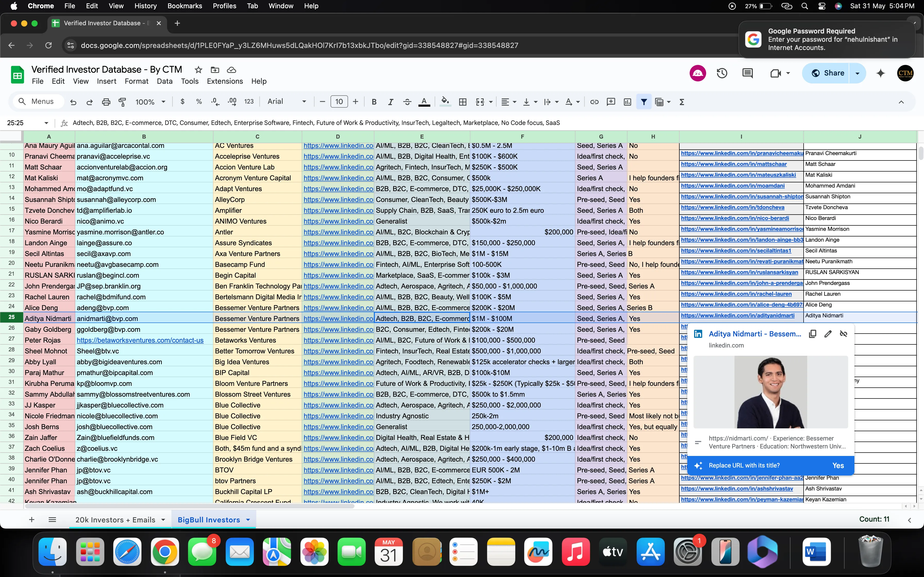
Task: Switch to 20k Investors + Emails tab
Action: coord(115,520)
